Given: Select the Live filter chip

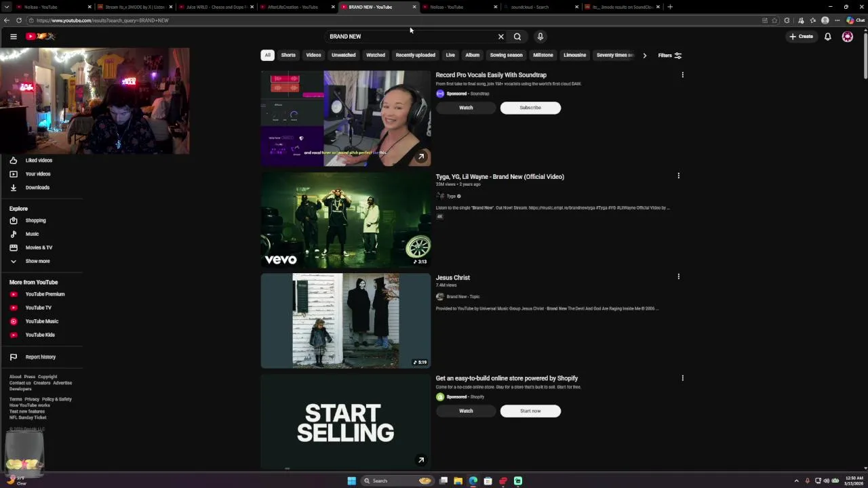Looking at the screenshot, I should (x=450, y=56).
